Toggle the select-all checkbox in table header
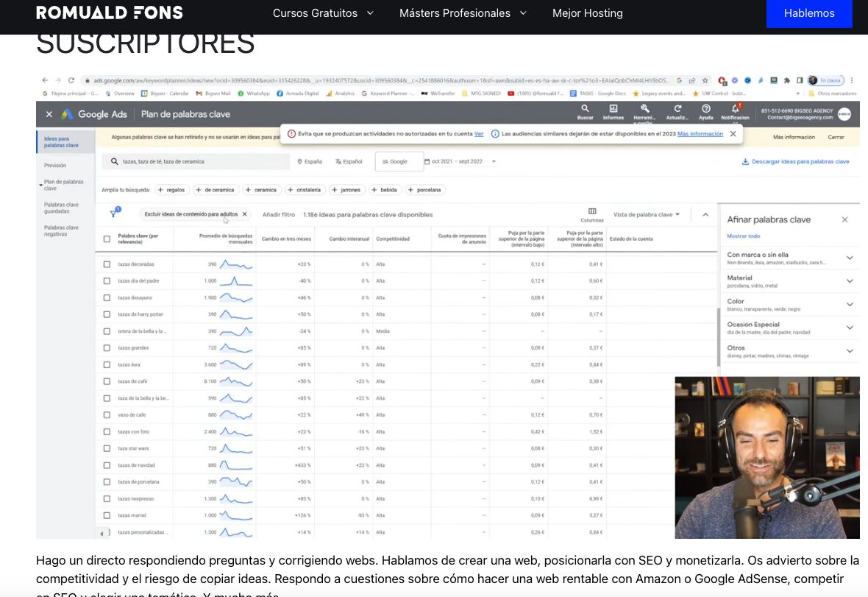868x597 pixels. click(107, 239)
